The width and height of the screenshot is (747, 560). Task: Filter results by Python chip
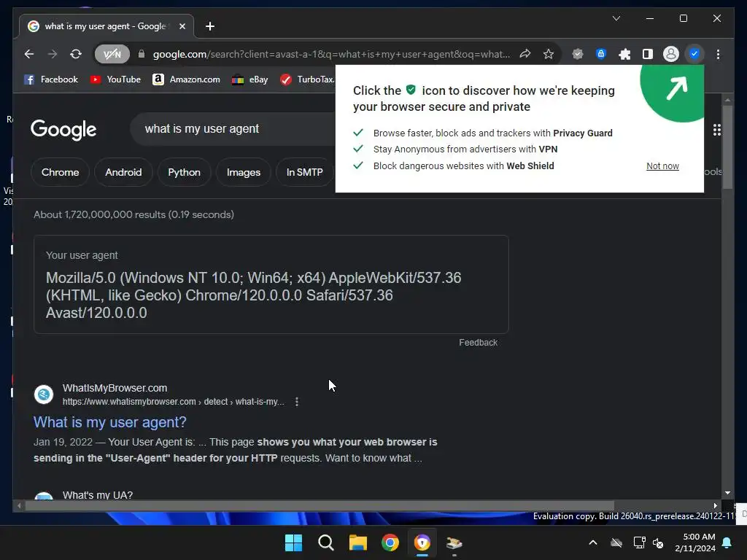[184, 172]
